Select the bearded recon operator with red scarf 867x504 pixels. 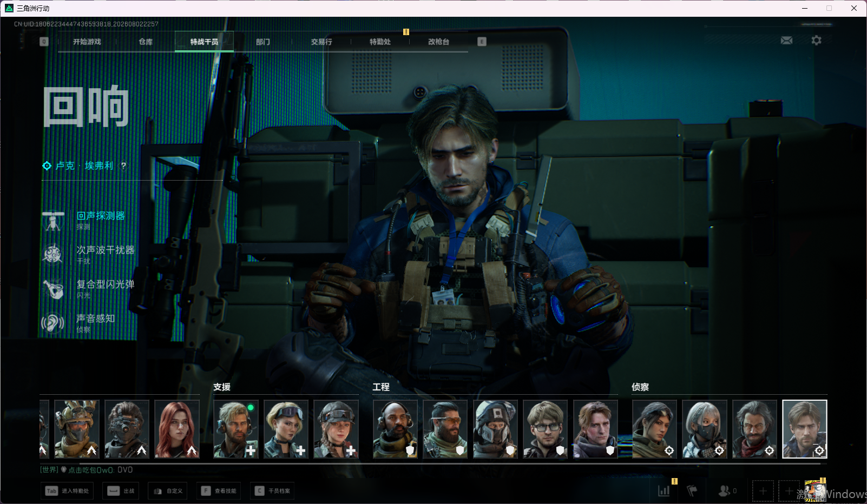point(754,429)
